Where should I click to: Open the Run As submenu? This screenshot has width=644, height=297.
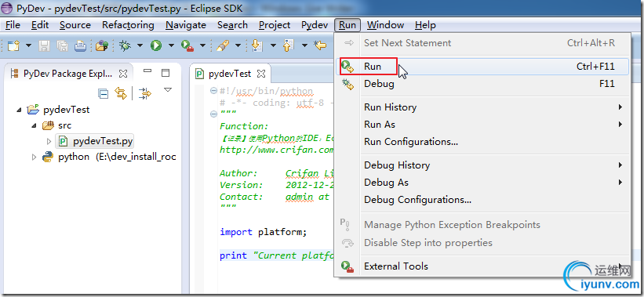482,125
